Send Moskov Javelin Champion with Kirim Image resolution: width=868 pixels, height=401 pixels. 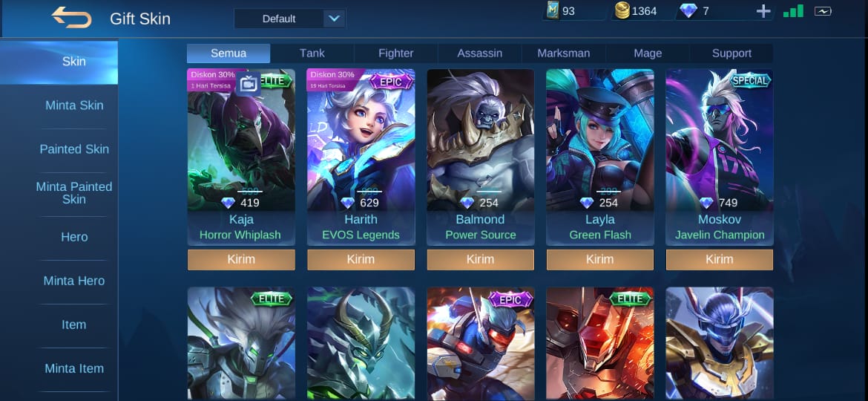pos(720,259)
